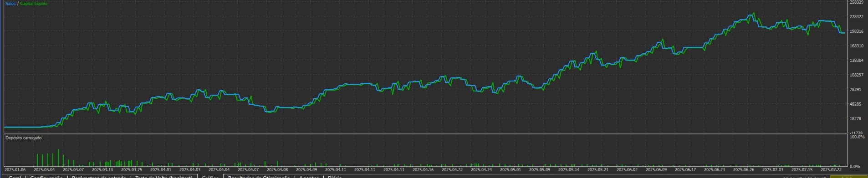
Task: Open the Diário tab
Action: tap(335, 177)
